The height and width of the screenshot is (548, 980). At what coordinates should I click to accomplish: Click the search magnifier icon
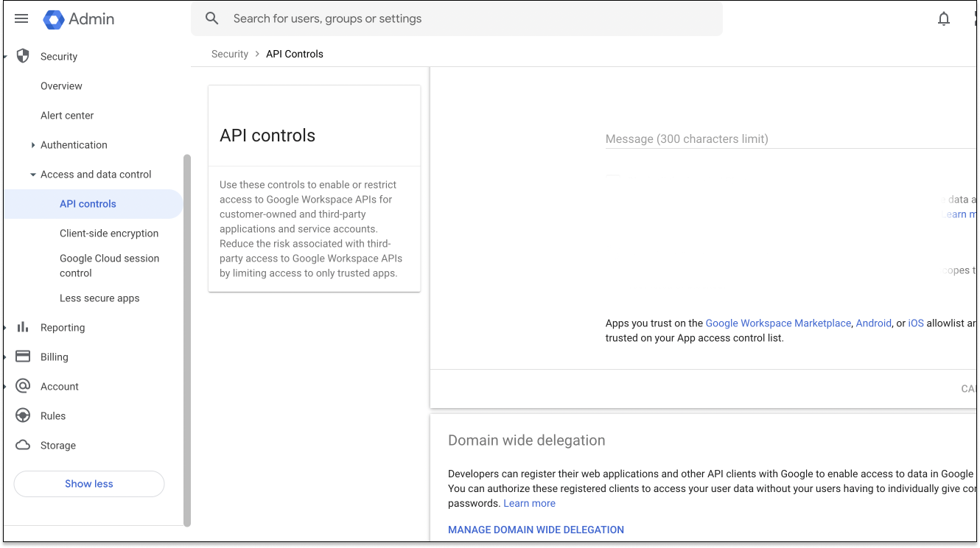tap(211, 18)
